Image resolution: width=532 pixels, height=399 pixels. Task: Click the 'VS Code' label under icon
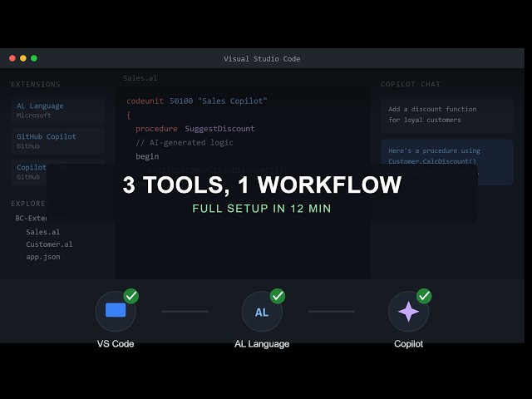click(116, 344)
